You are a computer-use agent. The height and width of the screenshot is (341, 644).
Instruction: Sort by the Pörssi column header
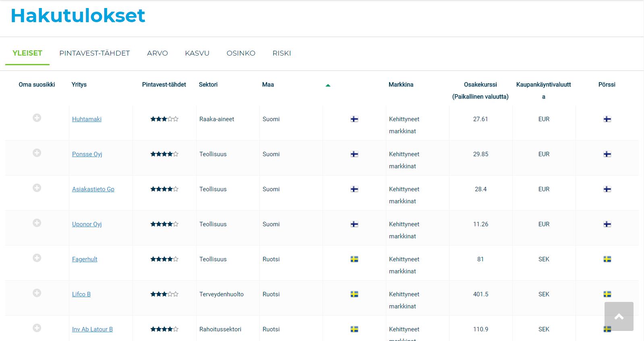point(607,85)
